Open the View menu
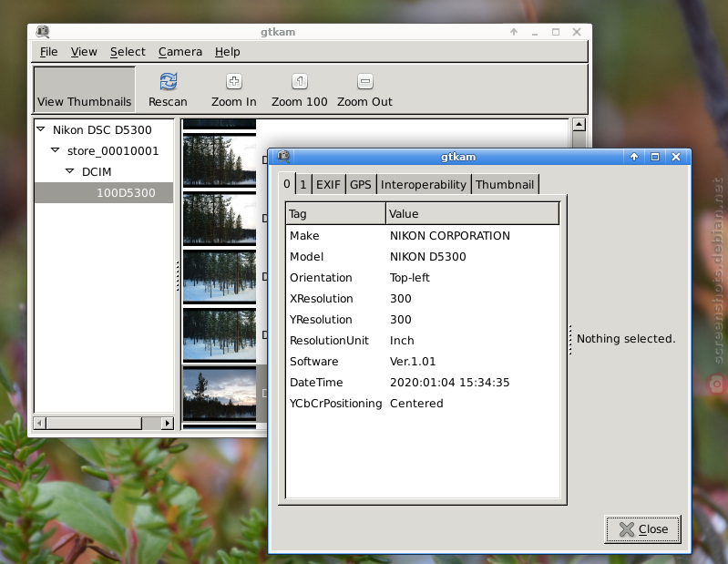 pyautogui.click(x=84, y=52)
